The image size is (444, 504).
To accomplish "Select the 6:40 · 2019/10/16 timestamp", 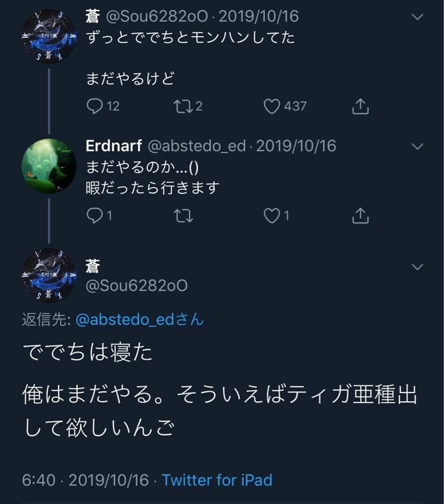I will point(86,480).
